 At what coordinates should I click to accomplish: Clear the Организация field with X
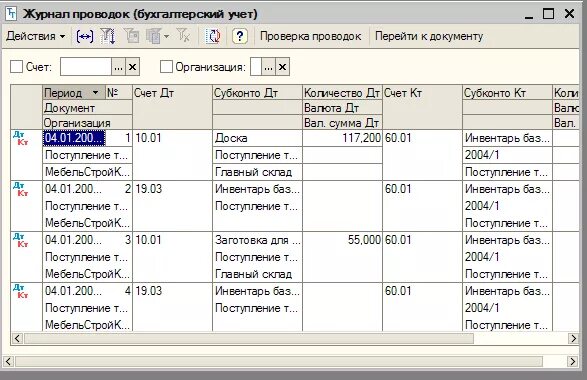pyautogui.click(x=283, y=67)
